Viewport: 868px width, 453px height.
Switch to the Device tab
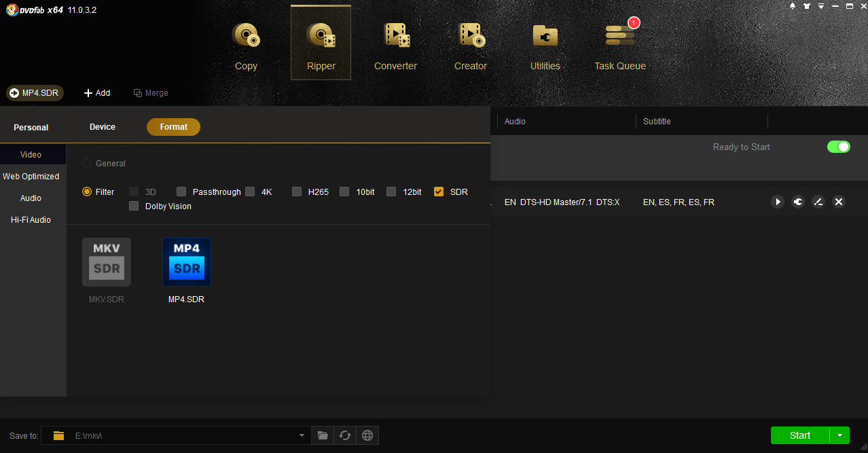pyautogui.click(x=103, y=127)
